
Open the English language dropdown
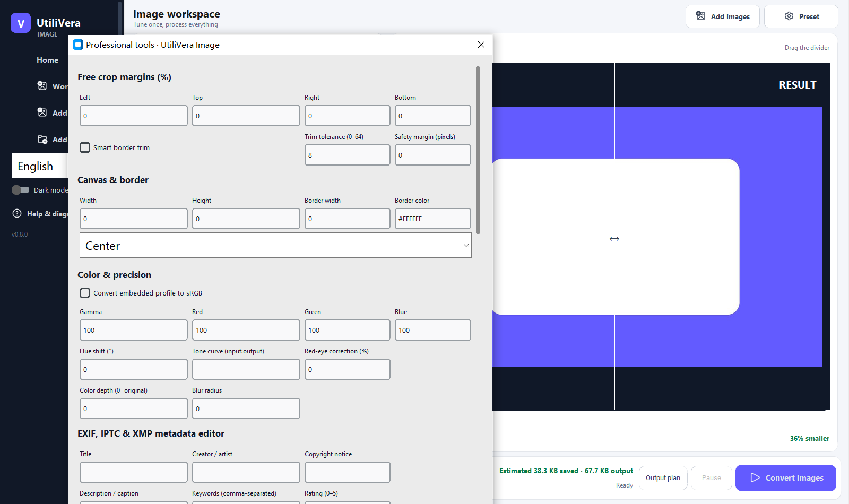click(x=40, y=166)
